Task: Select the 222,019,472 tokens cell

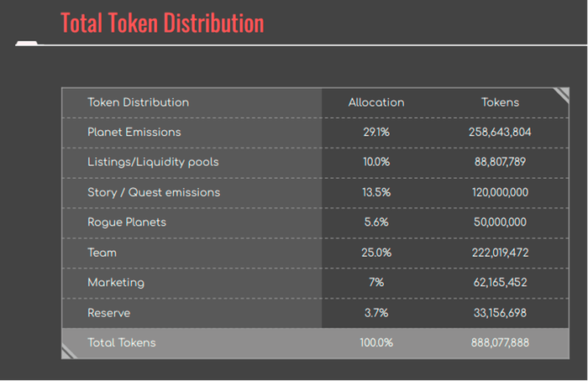Action: click(500, 253)
